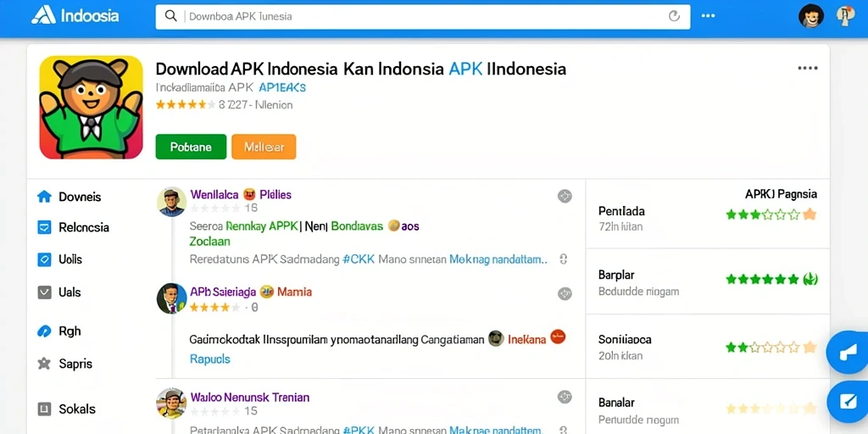The height and width of the screenshot is (434, 868).
Task: Toggle the blue Uolis check icon
Action: pos(44,259)
